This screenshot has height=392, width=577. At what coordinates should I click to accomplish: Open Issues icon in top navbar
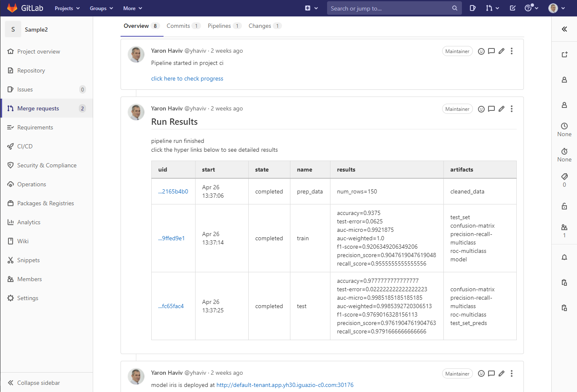tap(472, 8)
